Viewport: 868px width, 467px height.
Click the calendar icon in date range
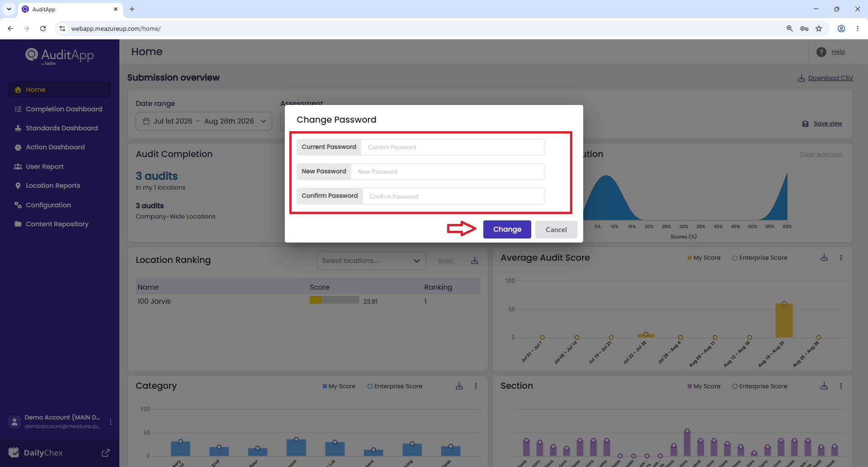146,121
